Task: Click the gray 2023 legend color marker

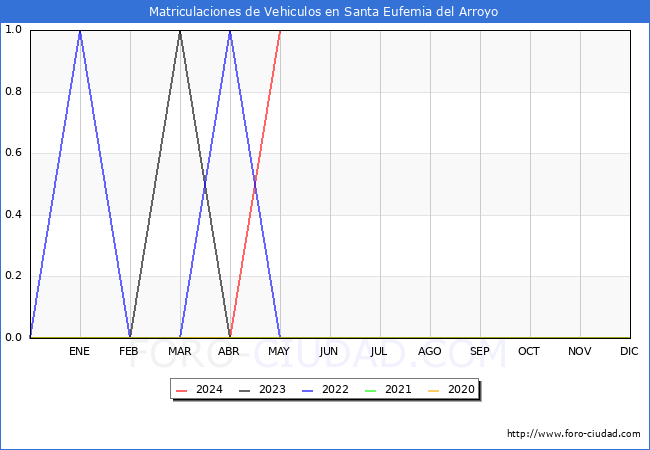Action: [x=245, y=391]
